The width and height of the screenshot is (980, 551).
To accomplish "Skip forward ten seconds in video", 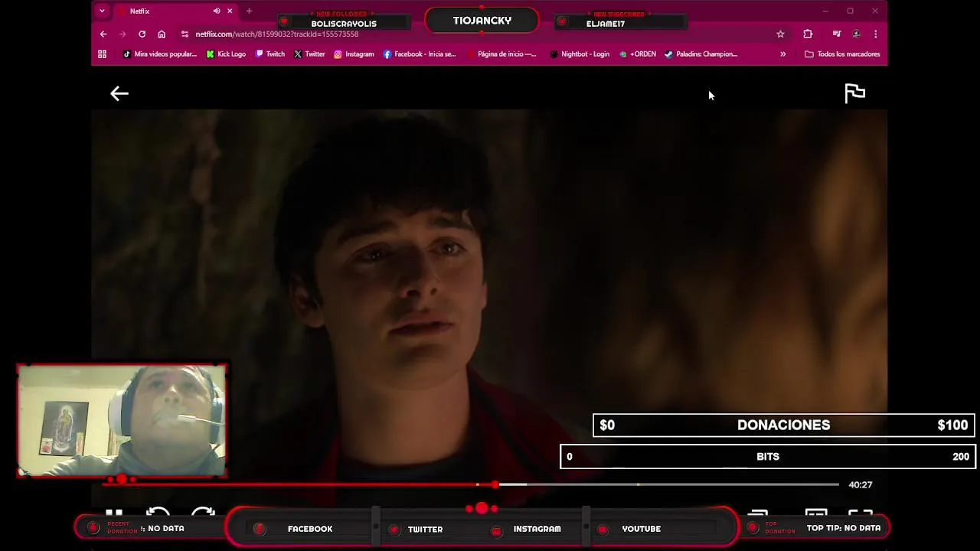I will [203, 512].
